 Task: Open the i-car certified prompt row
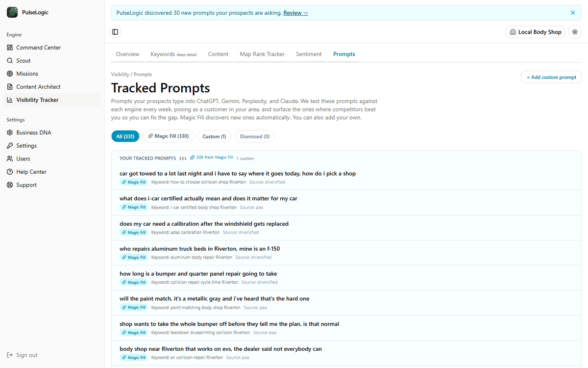(346, 203)
